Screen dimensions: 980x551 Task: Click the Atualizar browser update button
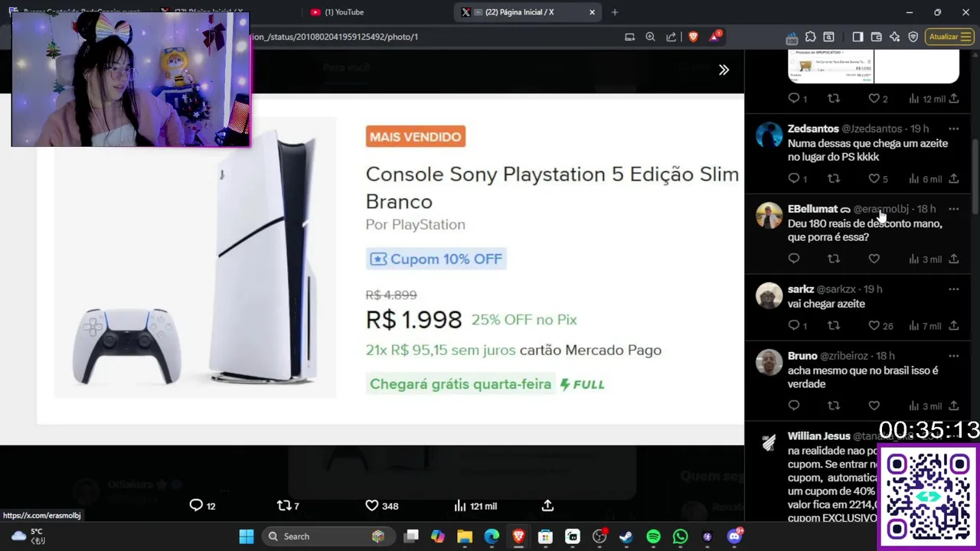[x=949, y=37]
